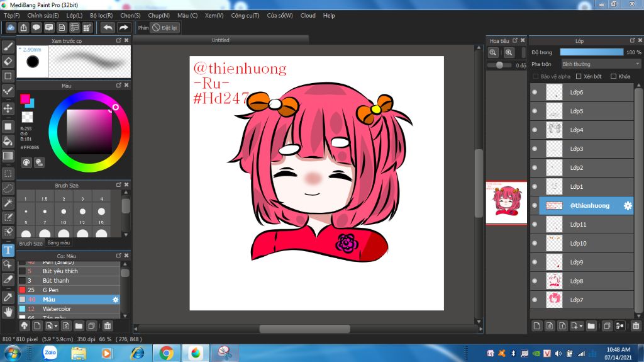Image resolution: width=644 pixels, height=362 pixels.
Task: Click the navigator artwork thumbnail
Action: [x=506, y=203]
